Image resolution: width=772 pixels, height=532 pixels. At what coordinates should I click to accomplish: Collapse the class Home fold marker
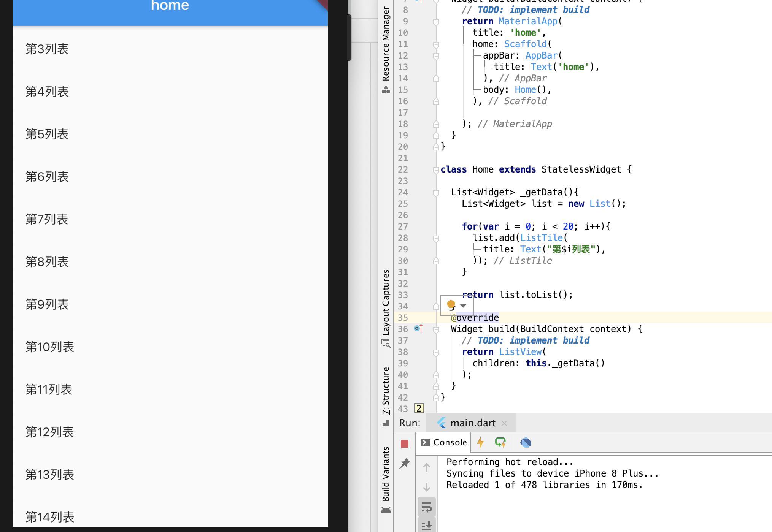click(436, 170)
